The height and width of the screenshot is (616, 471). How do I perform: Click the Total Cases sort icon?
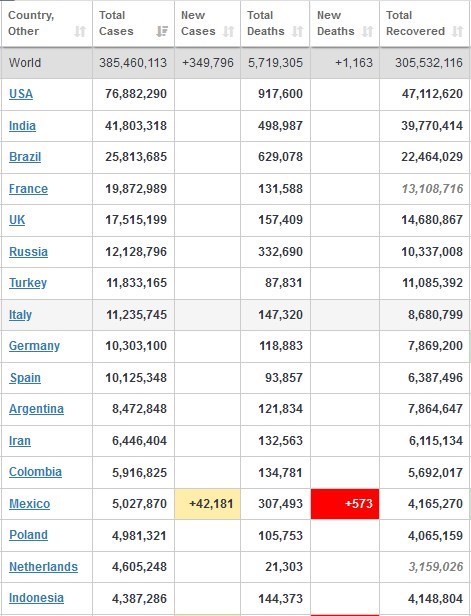162,31
